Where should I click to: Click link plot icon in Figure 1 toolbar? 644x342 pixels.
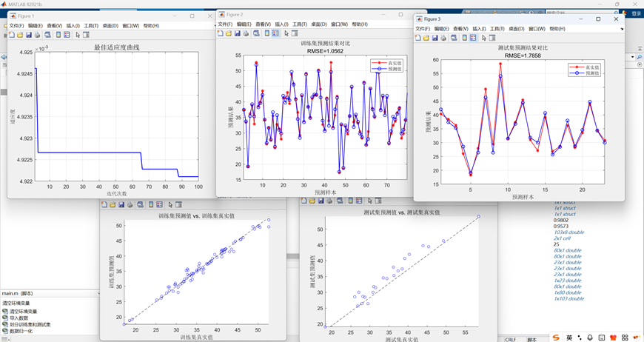(47, 35)
